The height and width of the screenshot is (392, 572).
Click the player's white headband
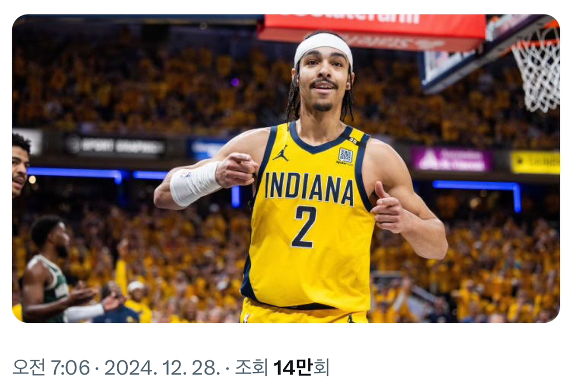[x=323, y=44]
